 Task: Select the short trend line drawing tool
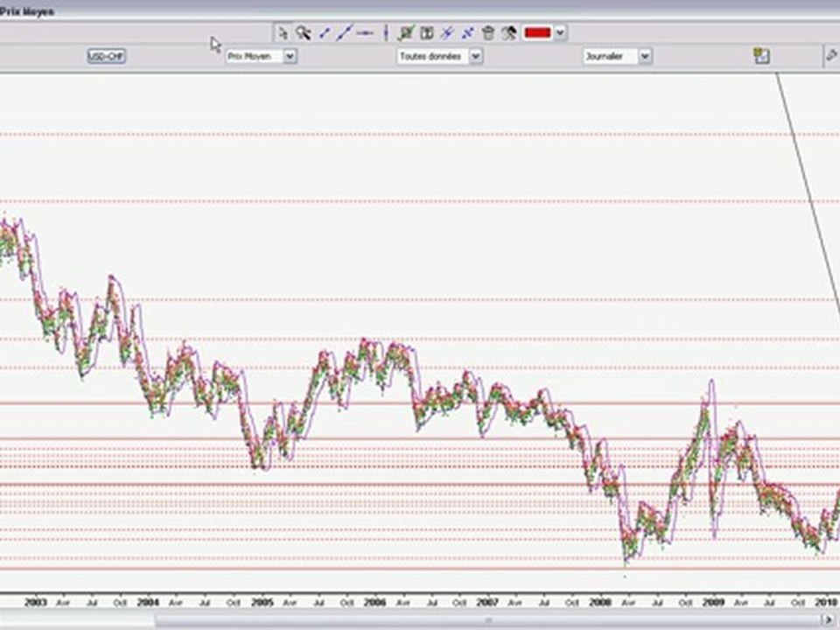tap(324, 33)
